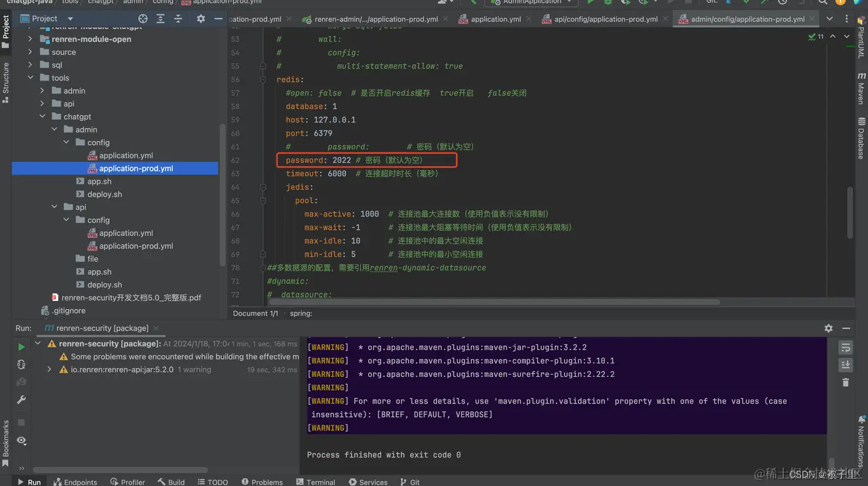Screen dimensions: 868x486
Task: Rerun renren-security package with green play icon
Action: pos(21,346)
